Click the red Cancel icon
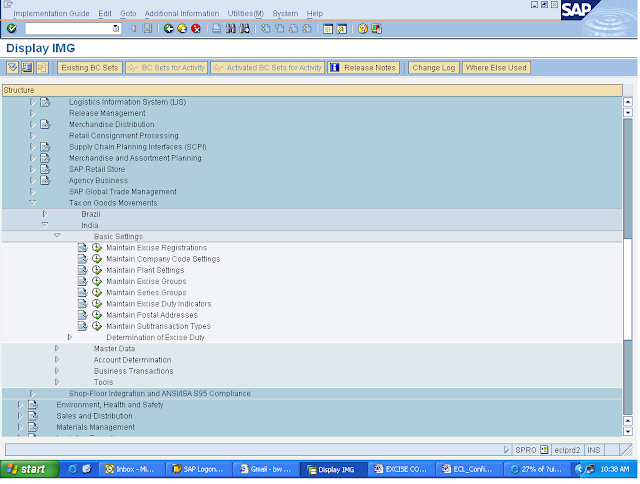The width and height of the screenshot is (640, 484). tap(196, 29)
